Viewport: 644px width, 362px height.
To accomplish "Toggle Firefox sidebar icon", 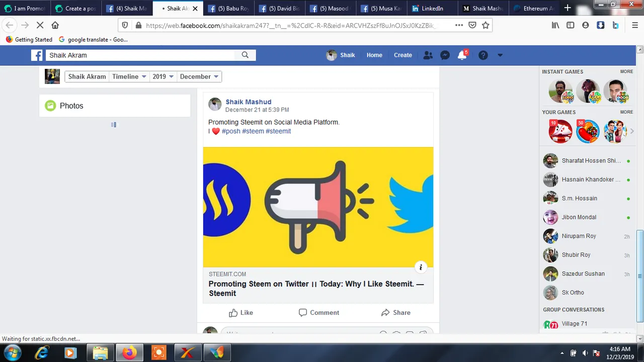I will coord(571,25).
